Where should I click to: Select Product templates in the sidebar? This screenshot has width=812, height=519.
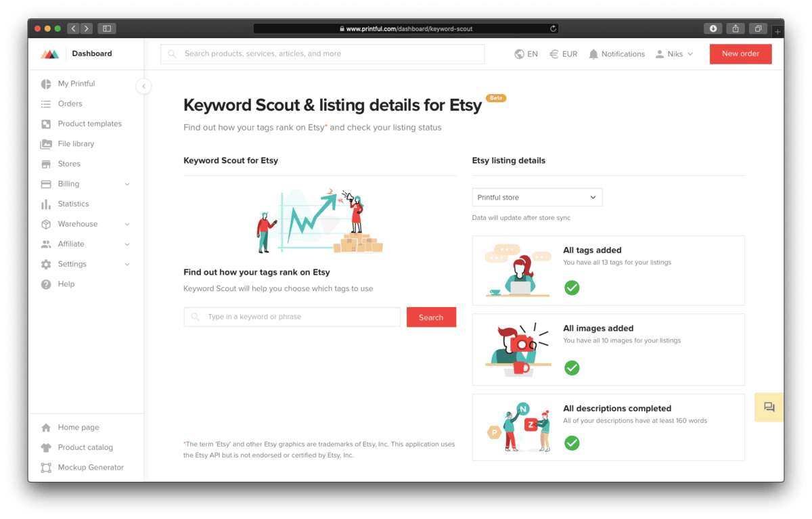[89, 123]
